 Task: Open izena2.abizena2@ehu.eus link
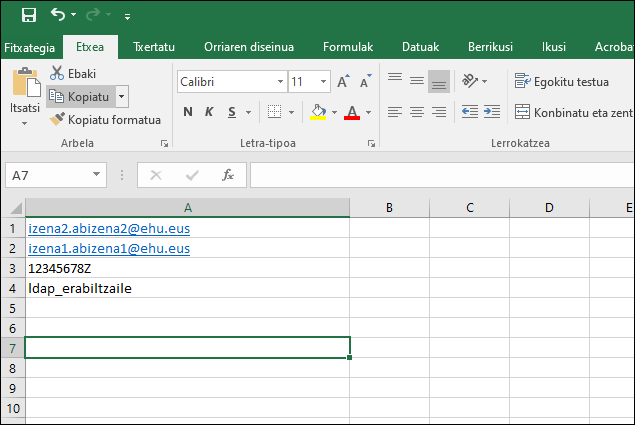109,229
